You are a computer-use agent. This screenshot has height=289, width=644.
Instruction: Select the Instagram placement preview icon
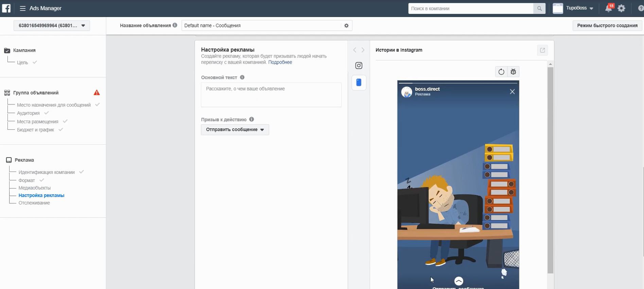point(359,66)
